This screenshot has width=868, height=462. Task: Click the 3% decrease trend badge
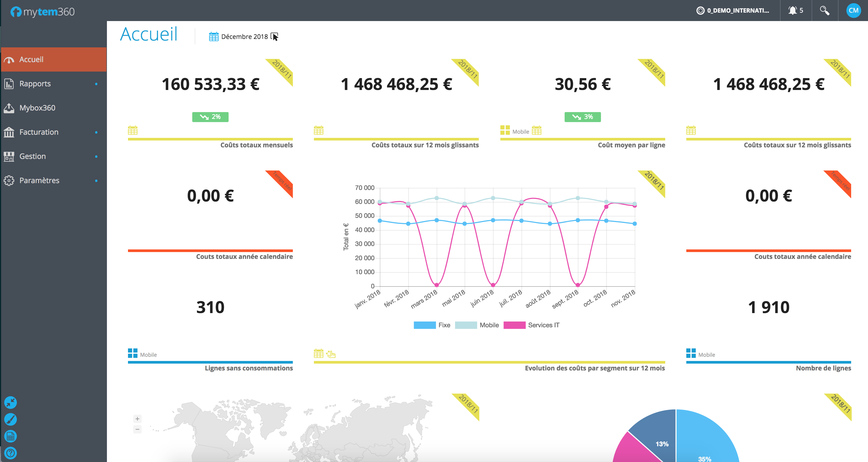pyautogui.click(x=583, y=117)
